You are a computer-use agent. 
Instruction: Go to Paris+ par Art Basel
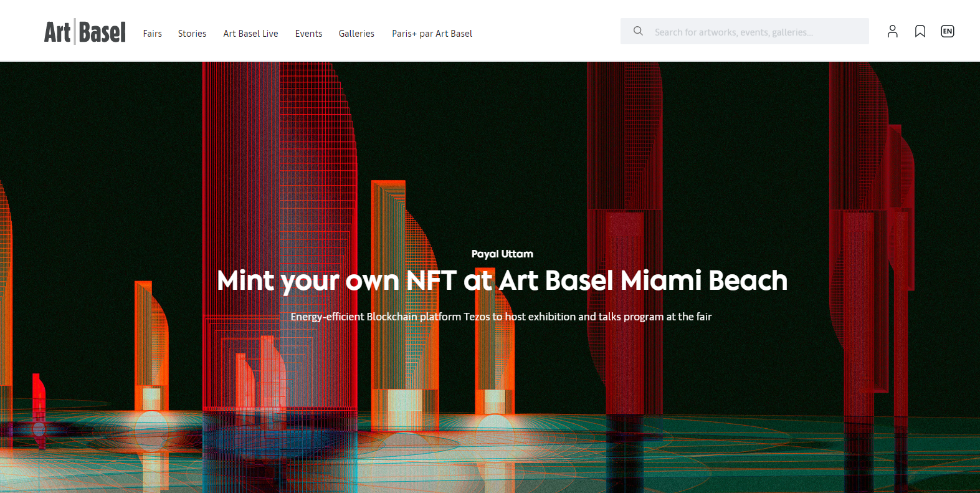click(432, 34)
